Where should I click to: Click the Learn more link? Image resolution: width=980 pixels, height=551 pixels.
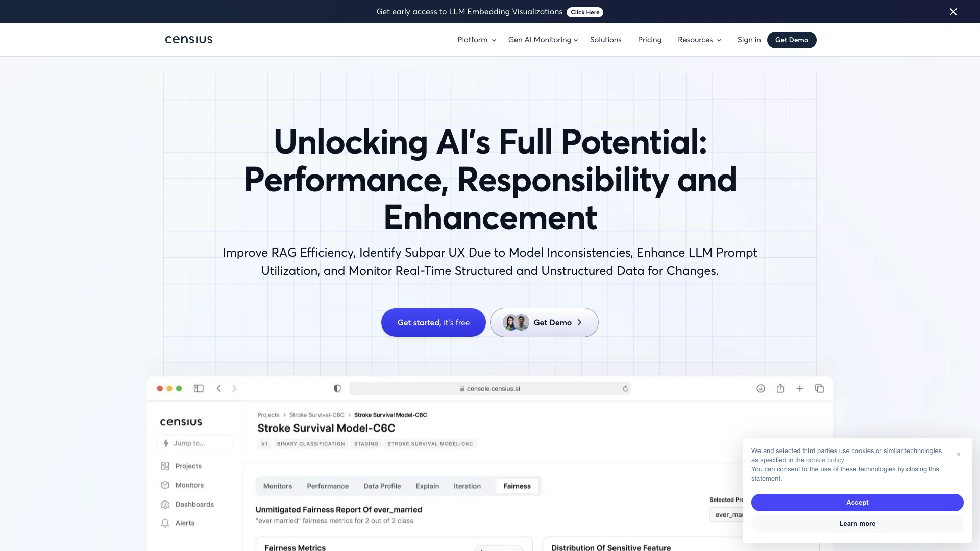(x=857, y=524)
